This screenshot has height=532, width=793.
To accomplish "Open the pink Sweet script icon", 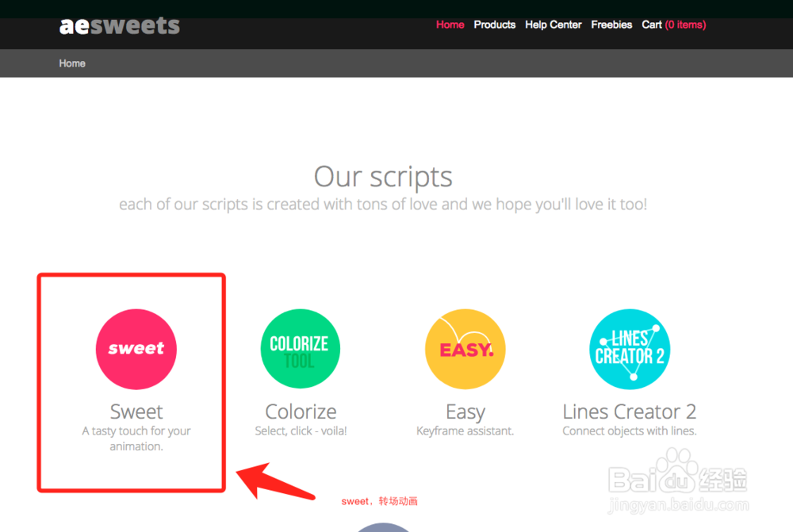I will click(x=136, y=349).
